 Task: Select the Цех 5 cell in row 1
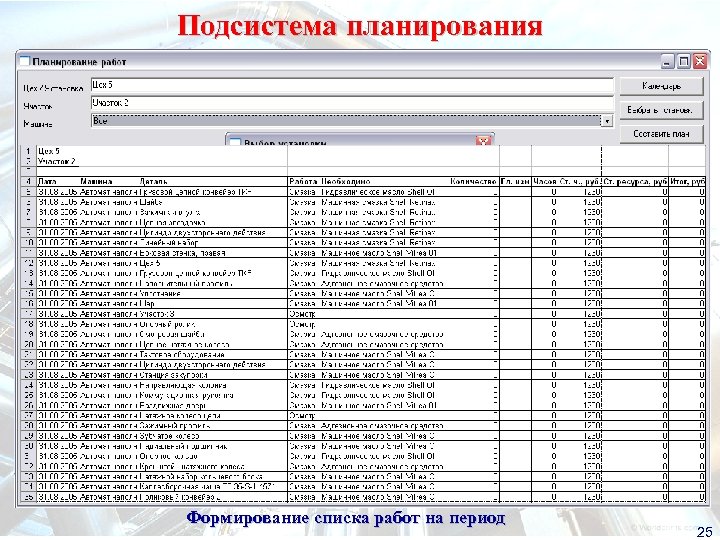coord(49,151)
